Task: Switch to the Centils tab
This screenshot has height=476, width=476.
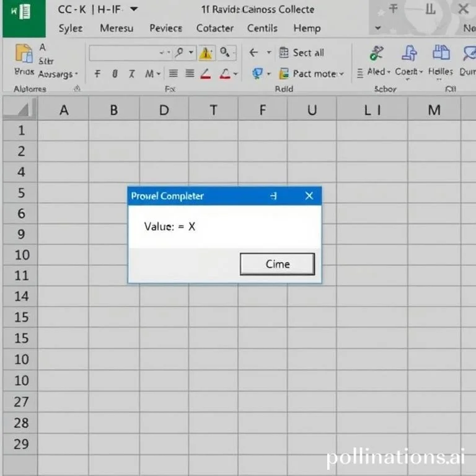Action: click(x=262, y=29)
